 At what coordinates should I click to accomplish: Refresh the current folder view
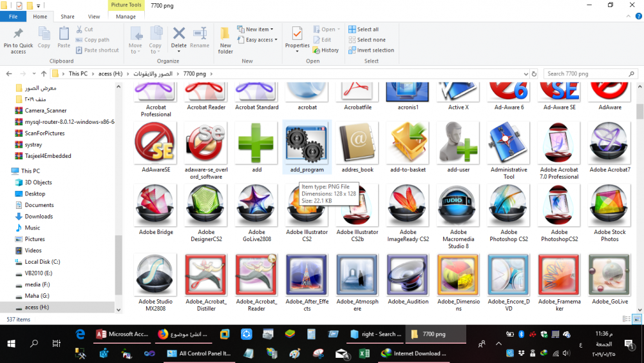point(534,74)
